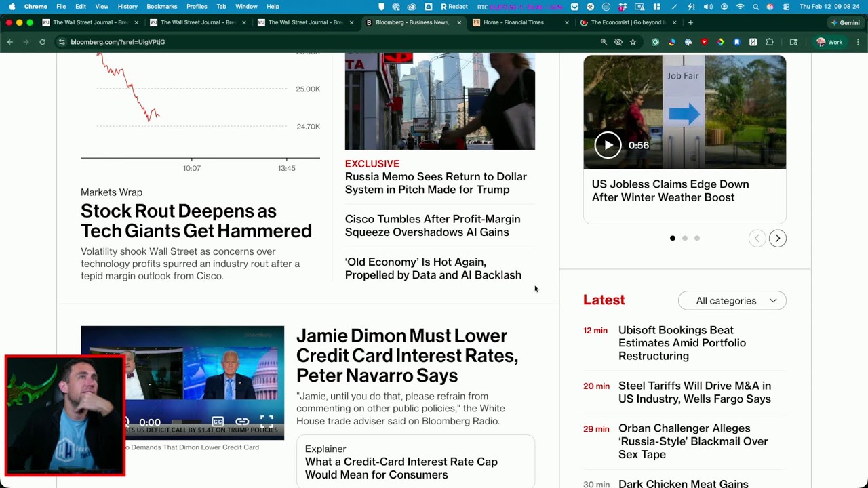Play the US Jobless Claims video
Image resolution: width=868 pixels, height=488 pixels.
tap(608, 145)
